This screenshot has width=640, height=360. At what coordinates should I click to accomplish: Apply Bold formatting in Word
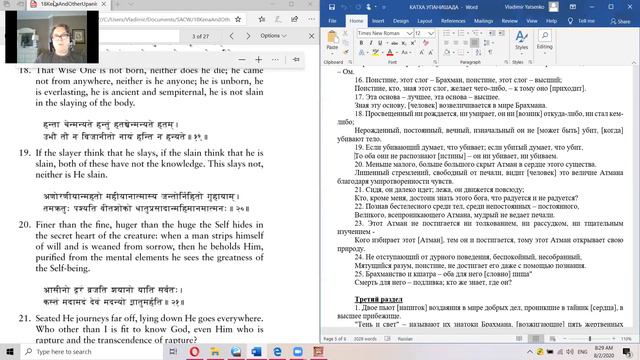coord(361,43)
